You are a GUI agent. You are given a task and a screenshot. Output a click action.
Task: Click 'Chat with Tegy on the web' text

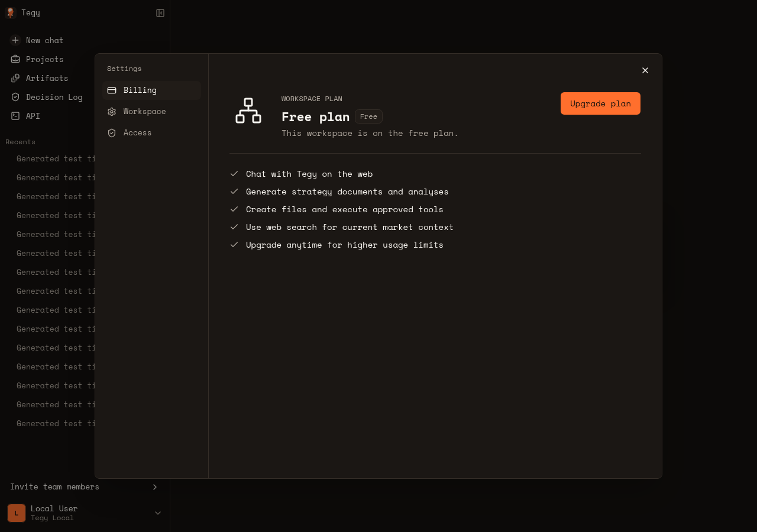pos(309,174)
